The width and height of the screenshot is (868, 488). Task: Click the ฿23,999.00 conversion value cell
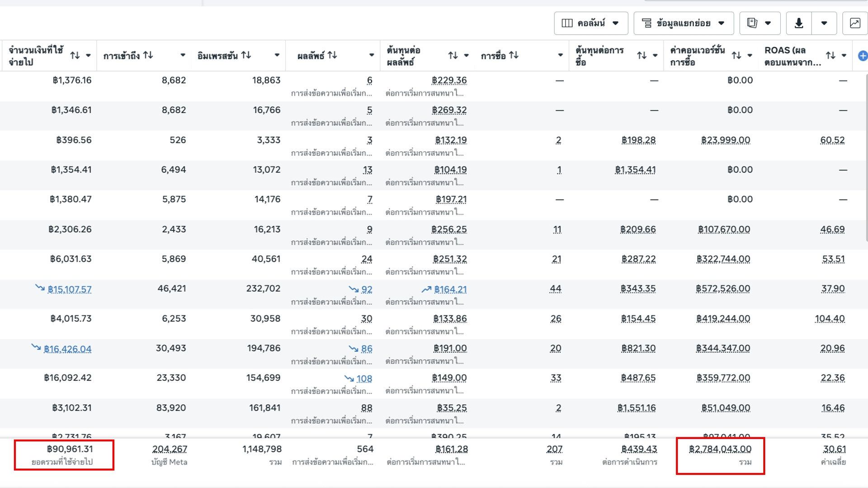726,140
